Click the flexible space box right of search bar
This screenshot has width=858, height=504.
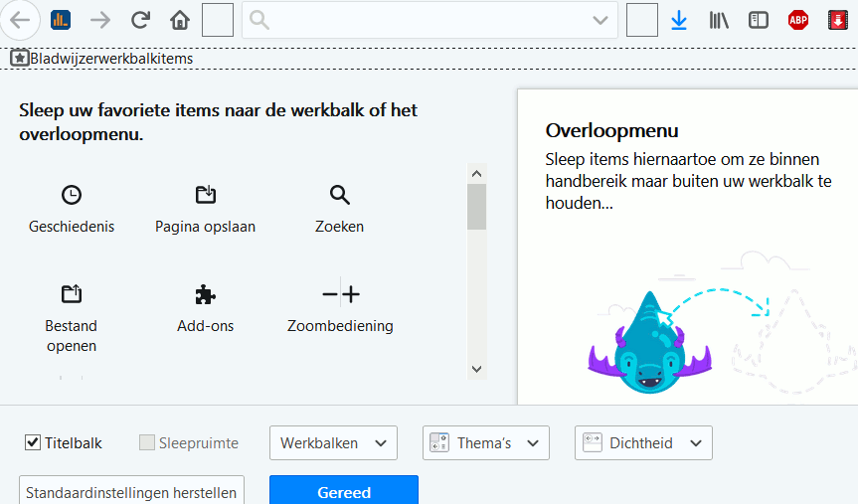point(642,20)
